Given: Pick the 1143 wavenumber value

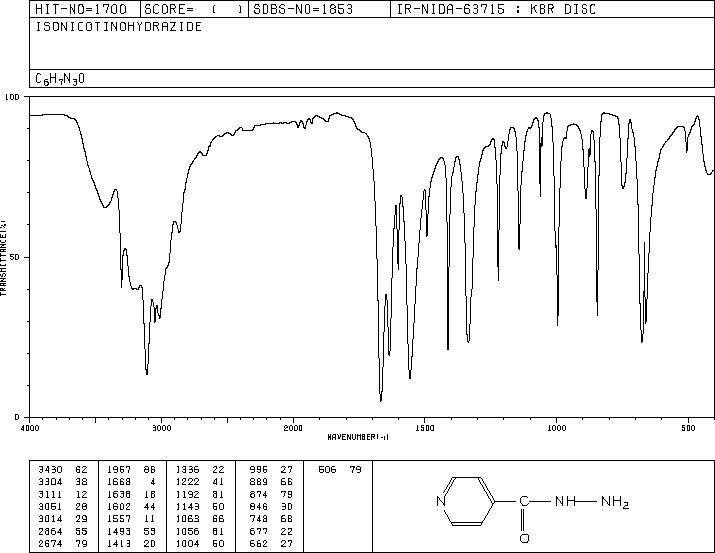Looking at the screenshot, I should [x=187, y=506].
